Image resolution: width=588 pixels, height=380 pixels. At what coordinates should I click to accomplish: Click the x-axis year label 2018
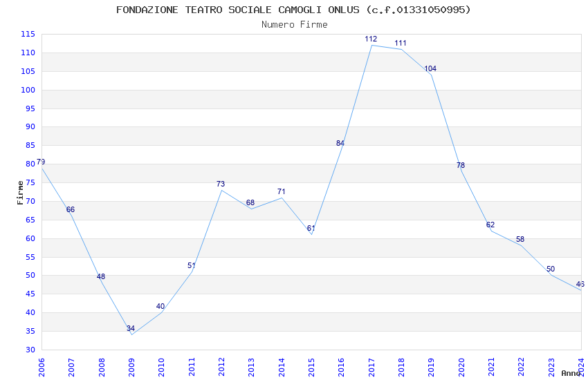click(x=401, y=367)
